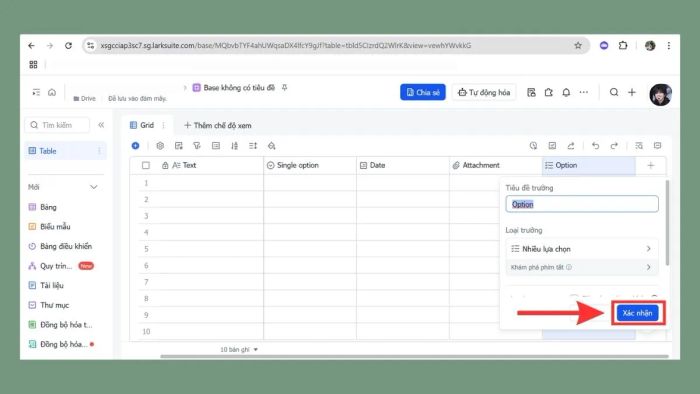The width and height of the screenshot is (700, 394).
Task: Tick the select-all checkbox in header row
Action: (146, 165)
